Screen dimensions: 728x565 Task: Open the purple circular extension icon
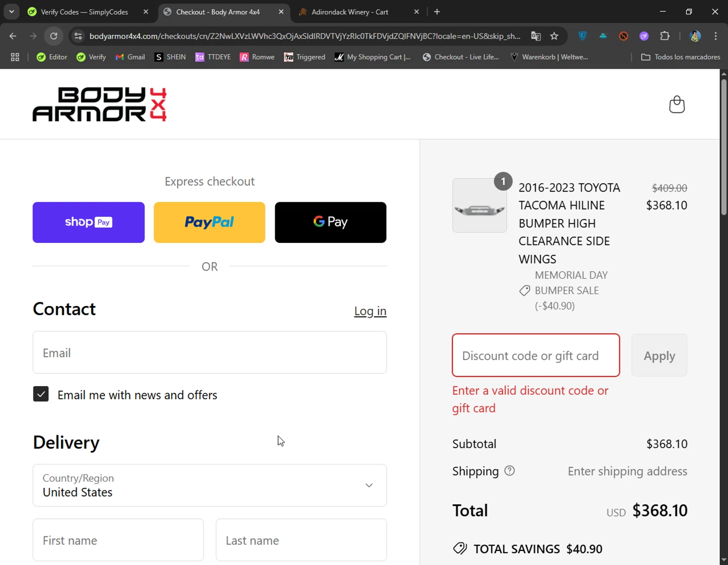pyautogui.click(x=644, y=36)
